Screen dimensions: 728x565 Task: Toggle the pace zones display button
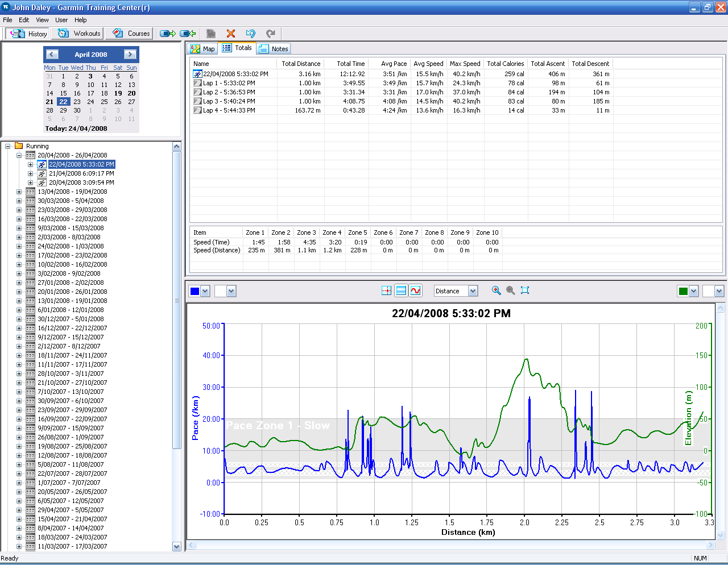[401, 291]
